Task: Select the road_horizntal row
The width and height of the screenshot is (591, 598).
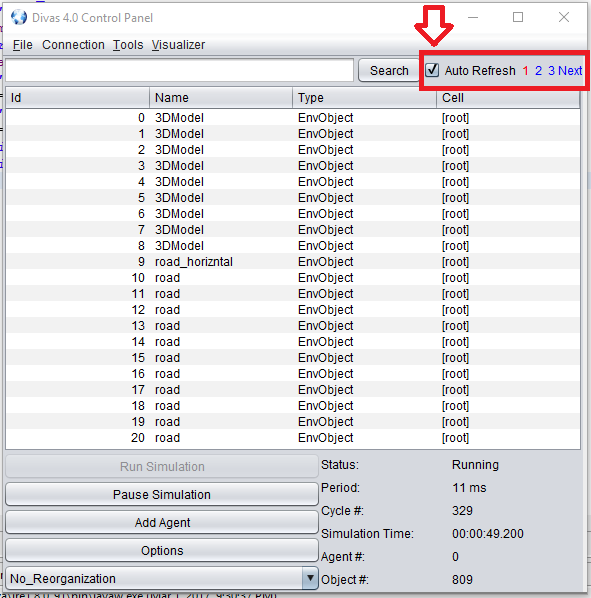Action: [293, 262]
